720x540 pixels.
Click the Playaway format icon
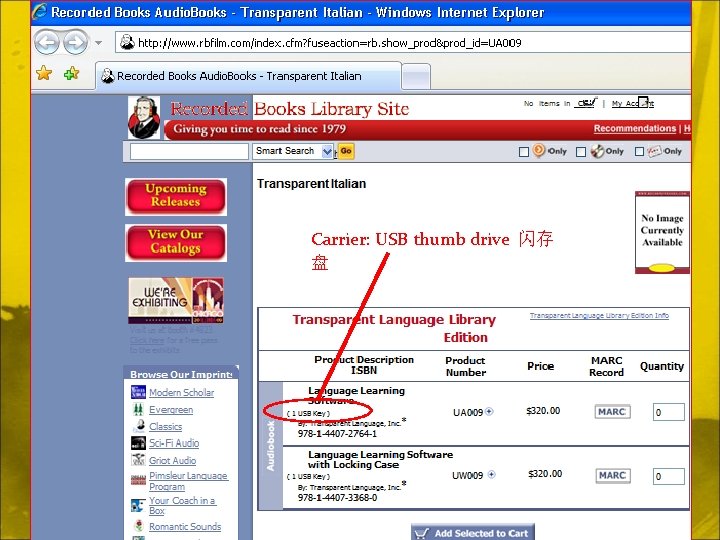[654, 151]
